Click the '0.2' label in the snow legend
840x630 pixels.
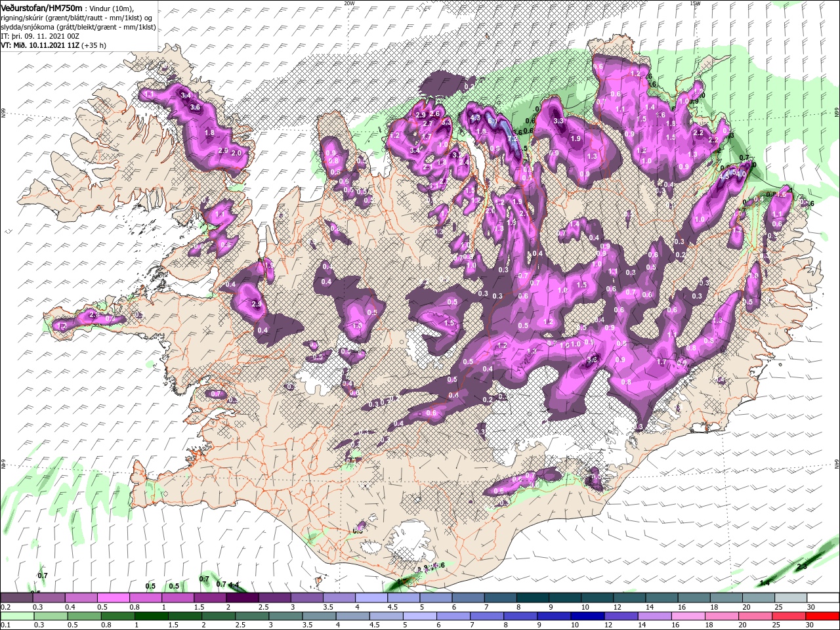point(6,607)
